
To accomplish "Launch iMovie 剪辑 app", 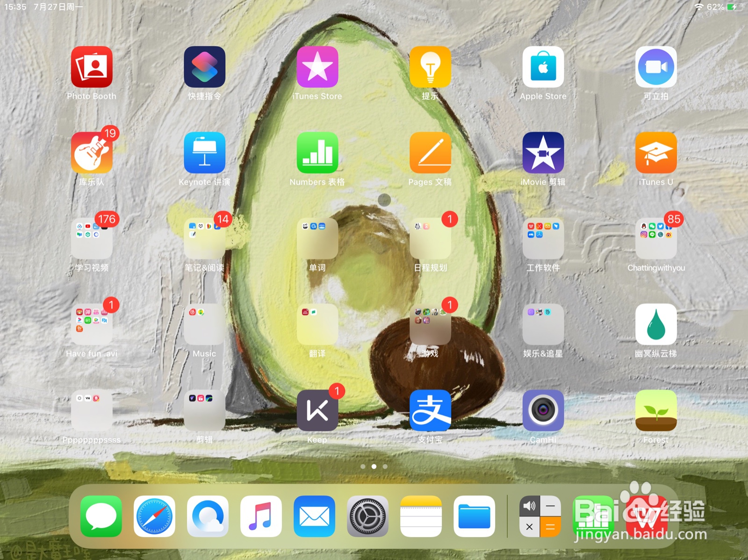I will pos(543,153).
